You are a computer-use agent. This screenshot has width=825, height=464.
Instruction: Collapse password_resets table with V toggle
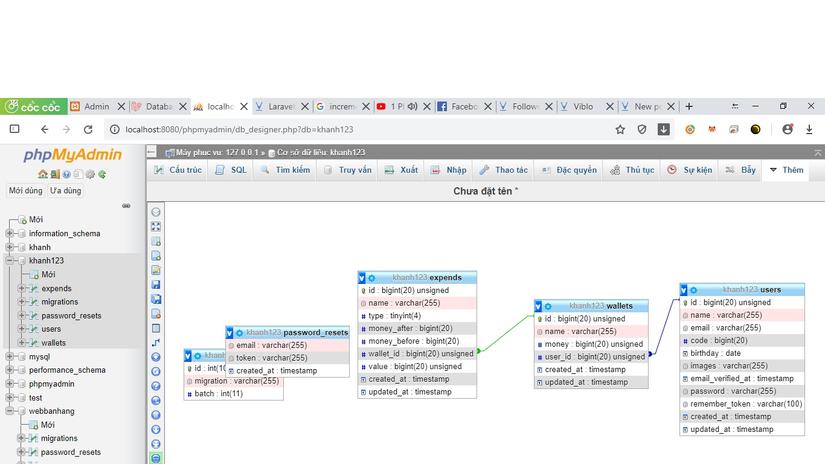point(230,333)
